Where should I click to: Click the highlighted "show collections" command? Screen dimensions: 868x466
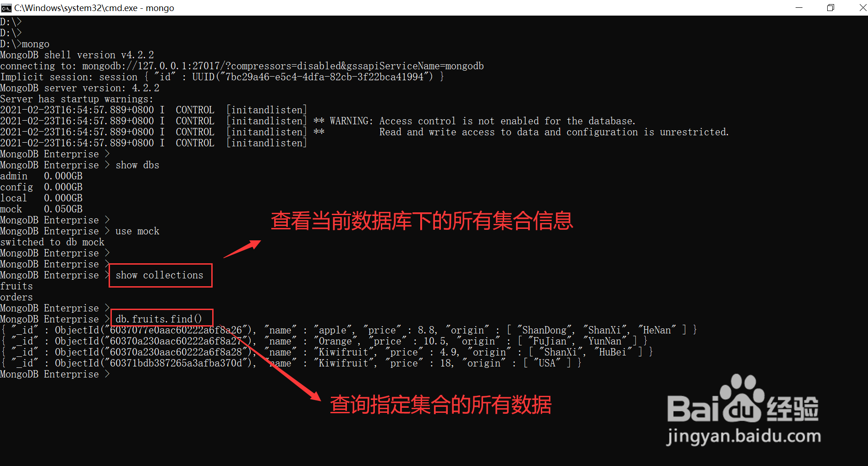tap(159, 275)
